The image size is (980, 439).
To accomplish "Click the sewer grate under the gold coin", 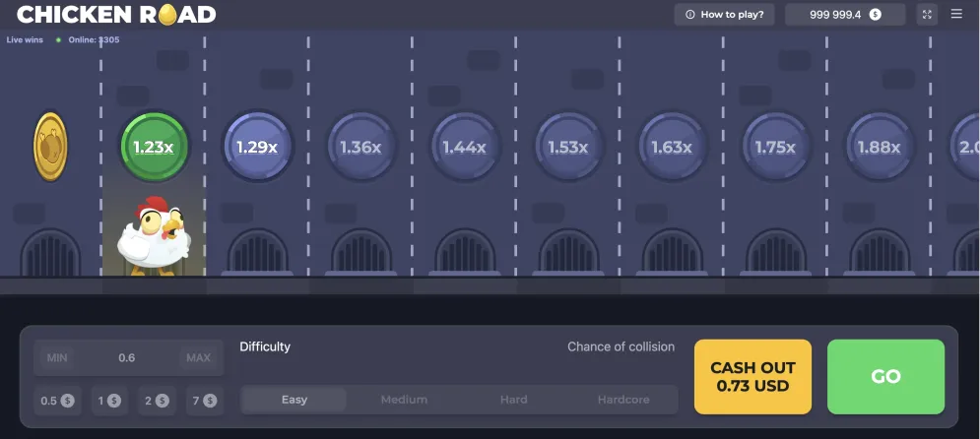I will coord(50,252).
